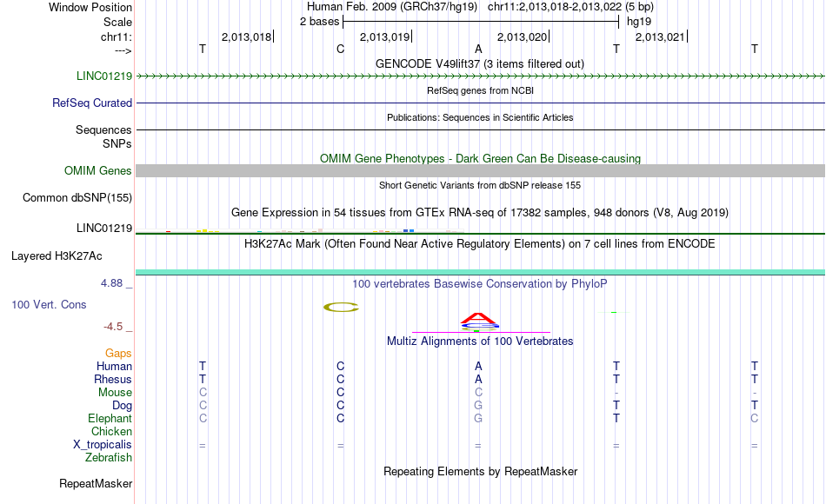The height and width of the screenshot is (504, 826).
Task: Click the chr11:2,013,018-2,013,022 (5 bp) window position text
Action: 570,7
